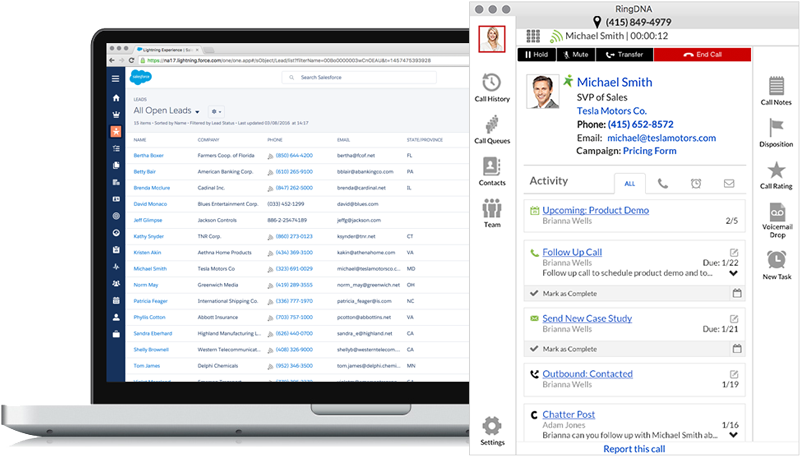800x456 pixels.
Task: Open Kathy Snyder lead
Action: pyautogui.click(x=148, y=237)
